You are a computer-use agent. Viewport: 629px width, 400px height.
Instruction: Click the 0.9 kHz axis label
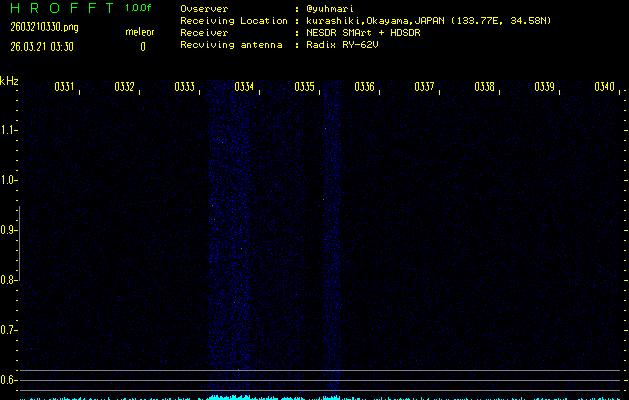coord(7,230)
